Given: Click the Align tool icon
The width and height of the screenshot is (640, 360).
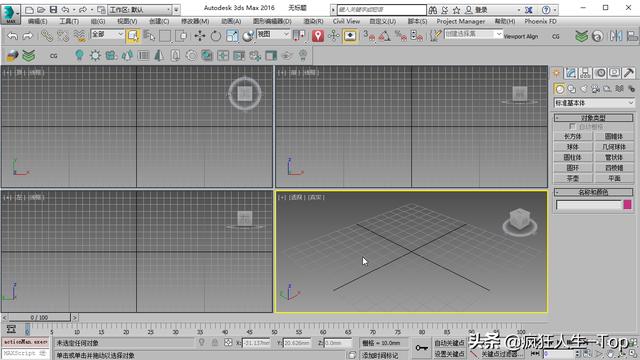Looking at the screenshot, I should [632, 36].
